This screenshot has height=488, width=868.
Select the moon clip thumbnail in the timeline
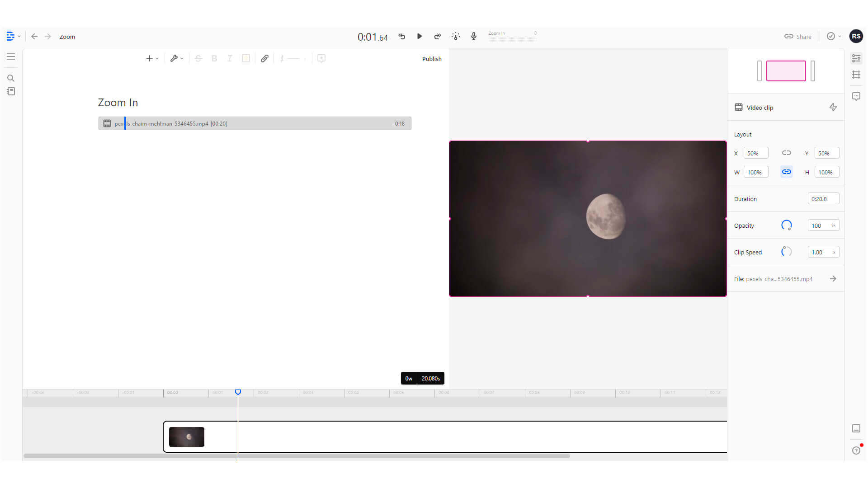pyautogui.click(x=186, y=436)
